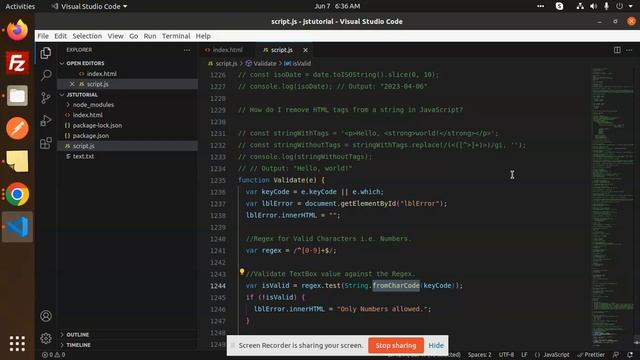Select the script.js editor tab

282,50
